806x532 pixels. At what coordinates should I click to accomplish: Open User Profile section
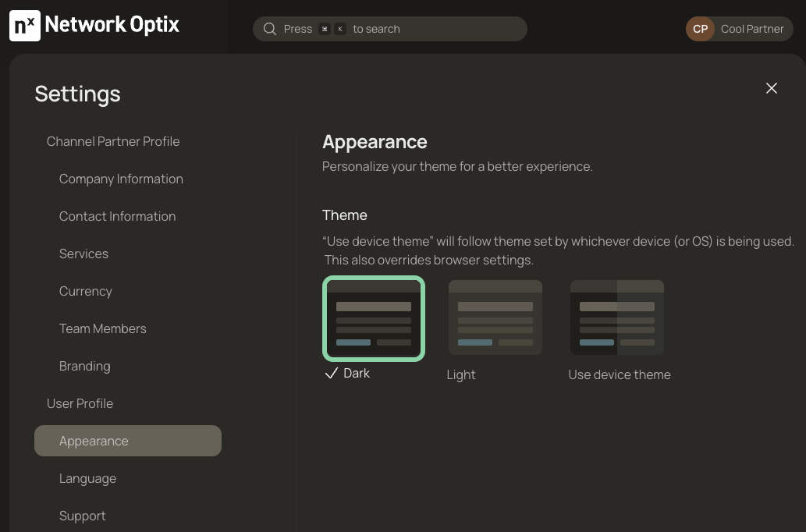click(80, 403)
